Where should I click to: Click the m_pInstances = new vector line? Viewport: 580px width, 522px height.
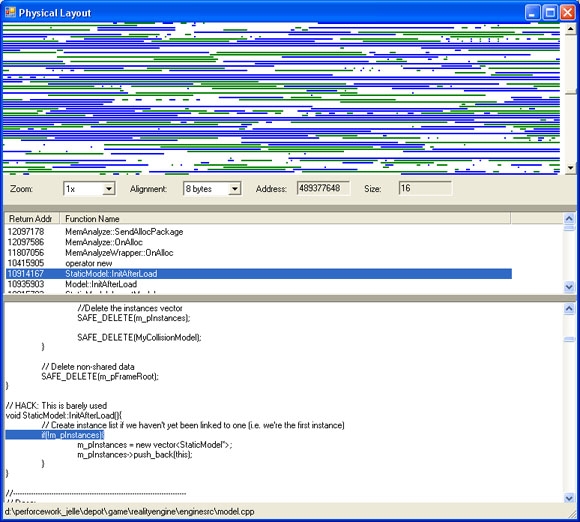(x=155, y=445)
